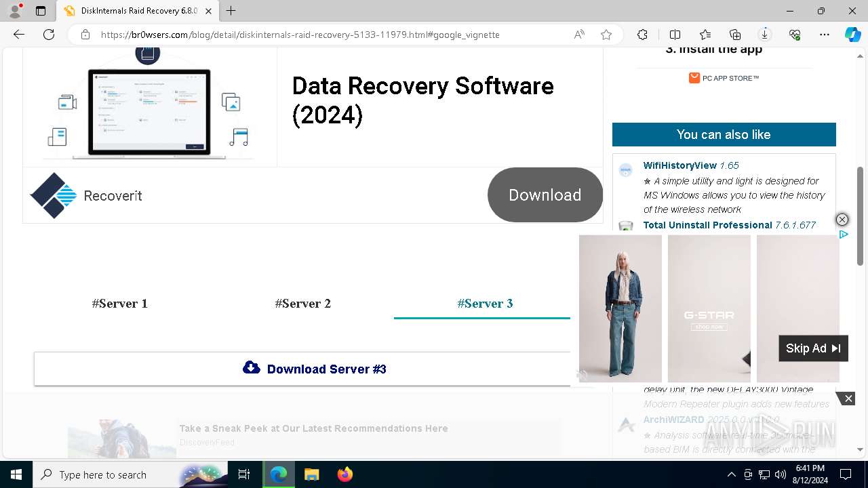Open volume control in system tray

[x=780, y=474]
